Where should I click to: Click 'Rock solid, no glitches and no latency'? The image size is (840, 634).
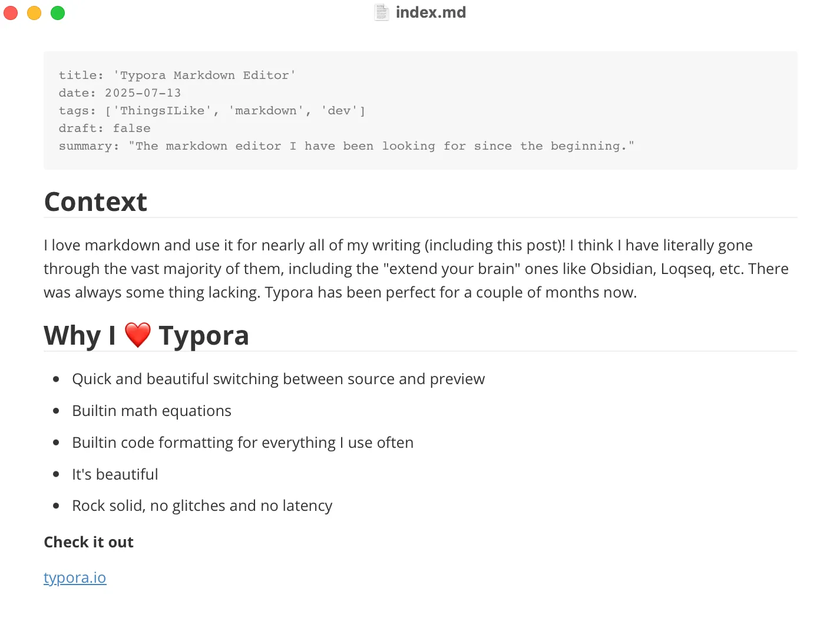pos(202,506)
